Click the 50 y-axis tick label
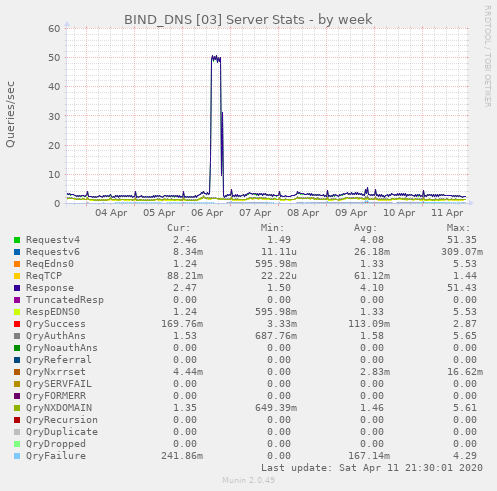Viewport: 497px width, 491px height. (x=54, y=58)
